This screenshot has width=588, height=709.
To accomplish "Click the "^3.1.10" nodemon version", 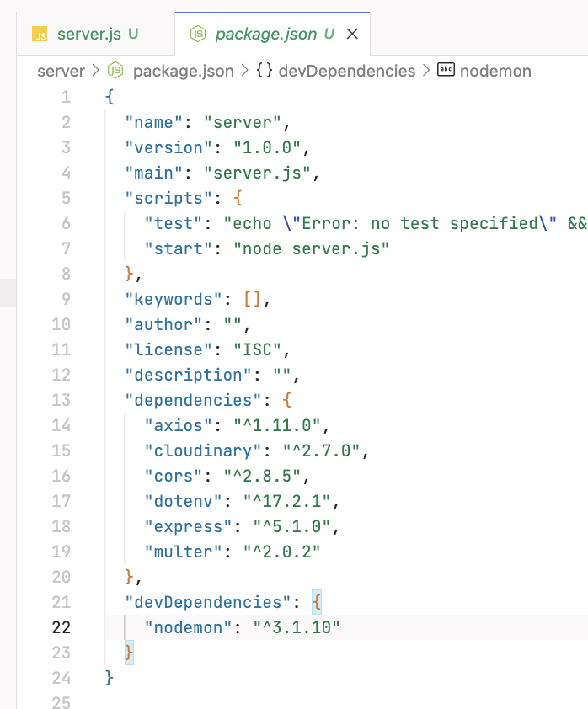I will click(297, 627).
